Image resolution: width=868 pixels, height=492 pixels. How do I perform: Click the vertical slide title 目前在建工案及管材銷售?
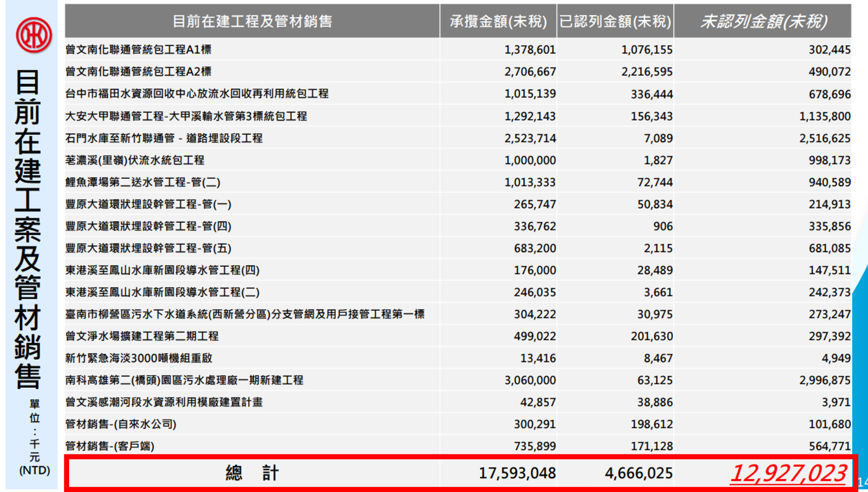pos(28,229)
